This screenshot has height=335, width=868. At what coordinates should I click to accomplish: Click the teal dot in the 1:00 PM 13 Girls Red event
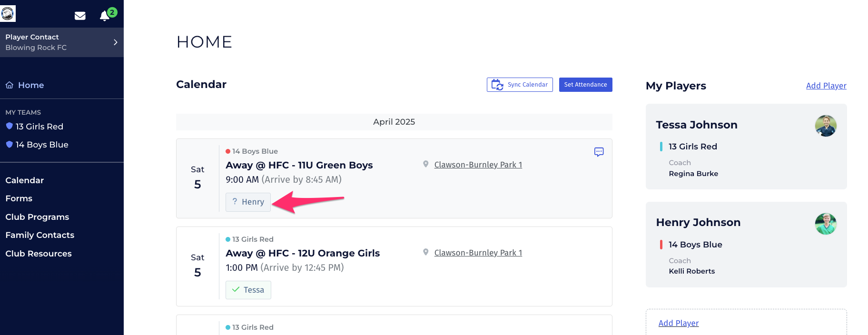[228, 239]
